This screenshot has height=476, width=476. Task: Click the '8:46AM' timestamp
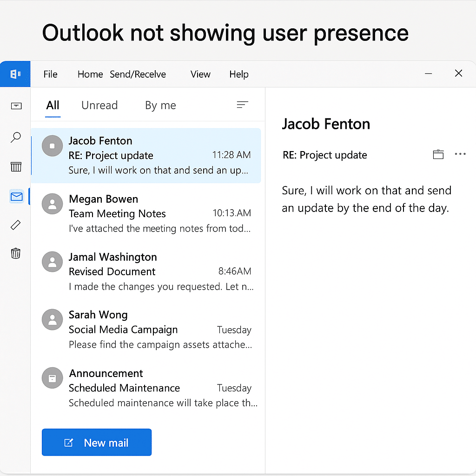tap(235, 271)
